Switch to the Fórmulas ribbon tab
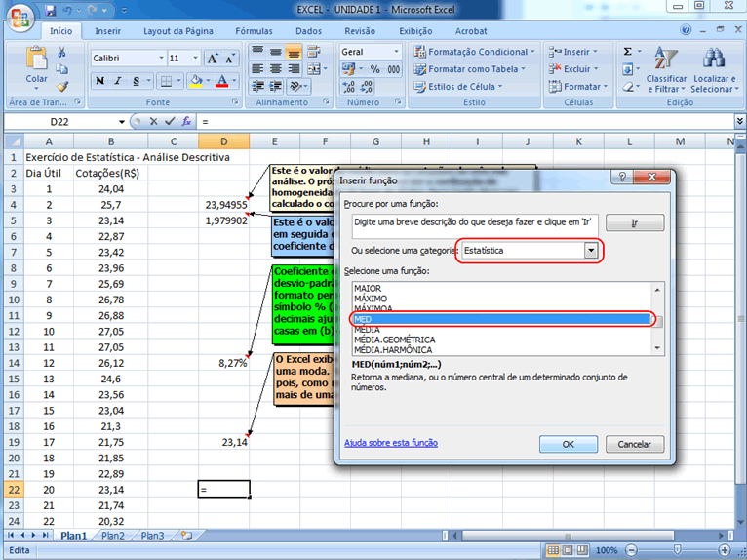Viewport: 747px width, 560px height. coord(254,31)
